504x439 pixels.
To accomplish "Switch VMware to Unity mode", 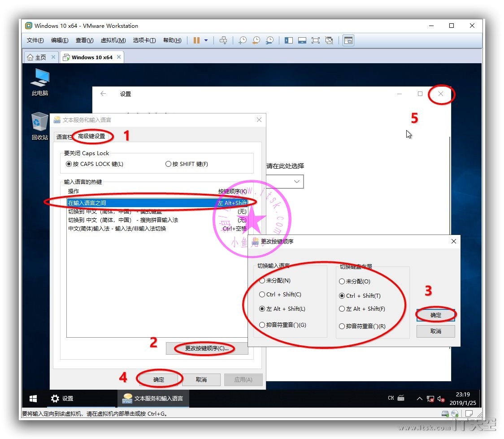I will [x=329, y=40].
